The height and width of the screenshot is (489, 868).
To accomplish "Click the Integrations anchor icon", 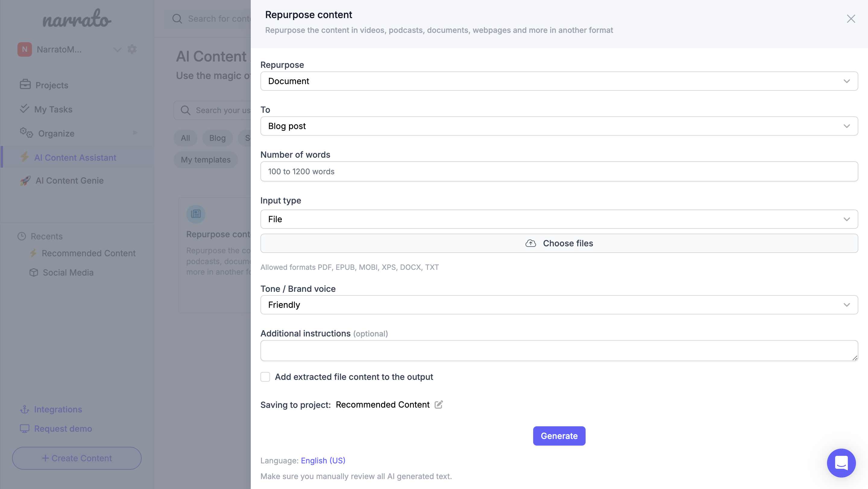I will point(25,409).
